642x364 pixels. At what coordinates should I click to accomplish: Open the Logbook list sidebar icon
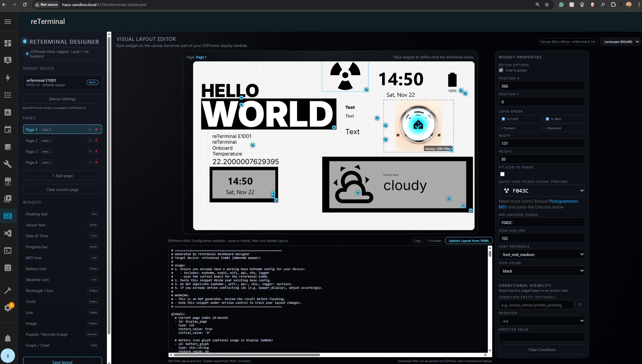(8, 95)
